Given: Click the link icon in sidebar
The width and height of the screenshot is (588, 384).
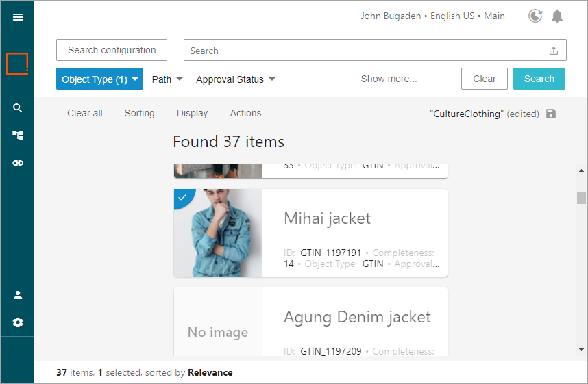Looking at the screenshot, I should (18, 163).
